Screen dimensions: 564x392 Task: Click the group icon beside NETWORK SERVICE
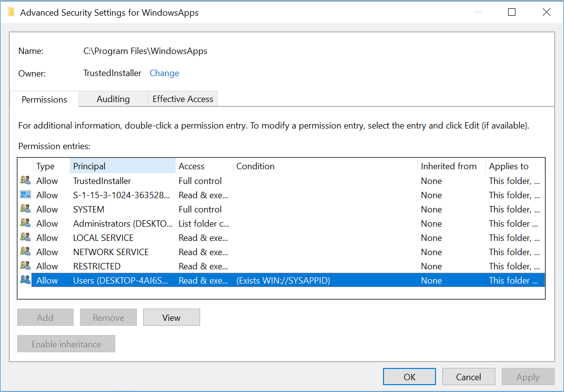[x=25, y=252]
